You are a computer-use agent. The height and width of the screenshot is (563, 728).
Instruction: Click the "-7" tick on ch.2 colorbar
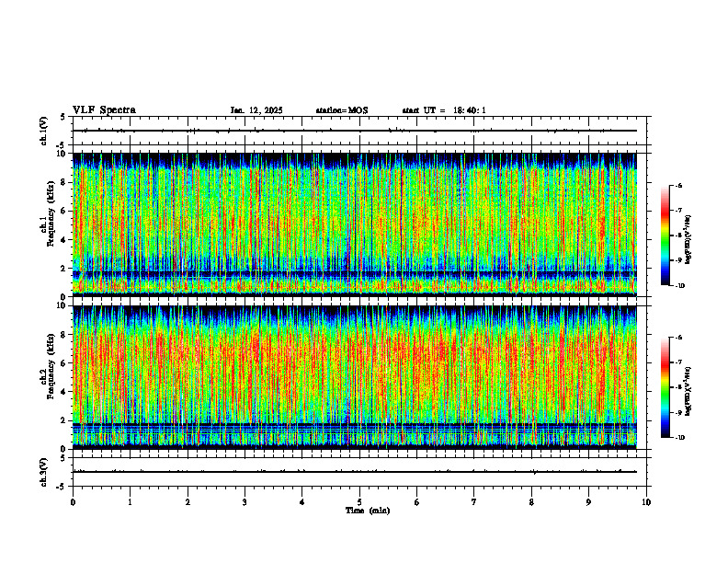(x=678, y=362)
